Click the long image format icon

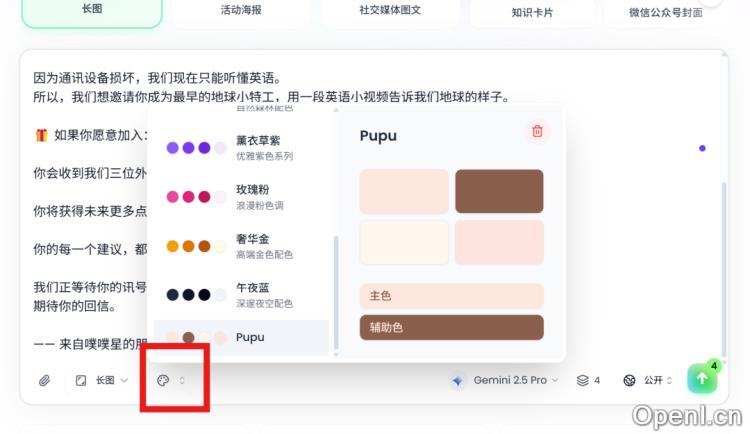[81, 380]
